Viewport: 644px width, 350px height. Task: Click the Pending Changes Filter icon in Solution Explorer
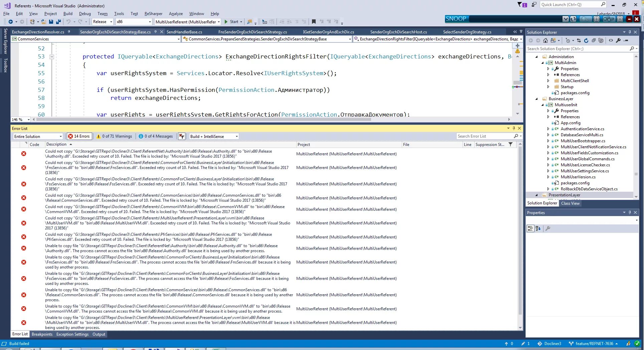pos(568,40)
